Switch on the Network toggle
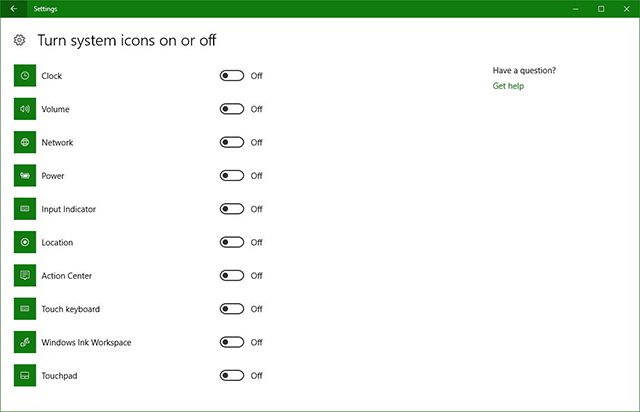 [x=232, y=142]
